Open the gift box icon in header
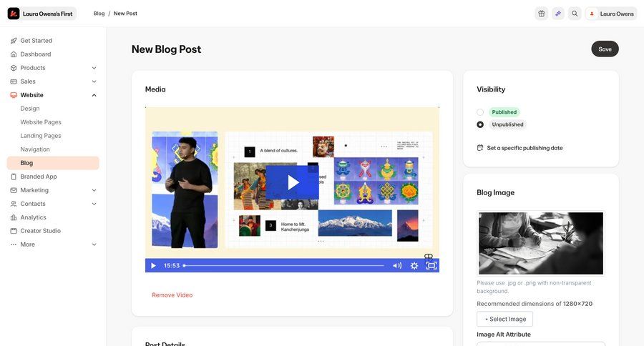The width and height of the screenshot is (644, 346). pyautogui.click(x=542, y=14)
